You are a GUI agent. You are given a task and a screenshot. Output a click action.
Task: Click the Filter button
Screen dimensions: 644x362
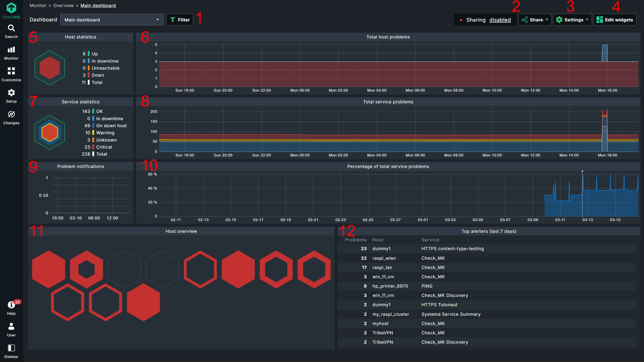(x=180, y=20)
